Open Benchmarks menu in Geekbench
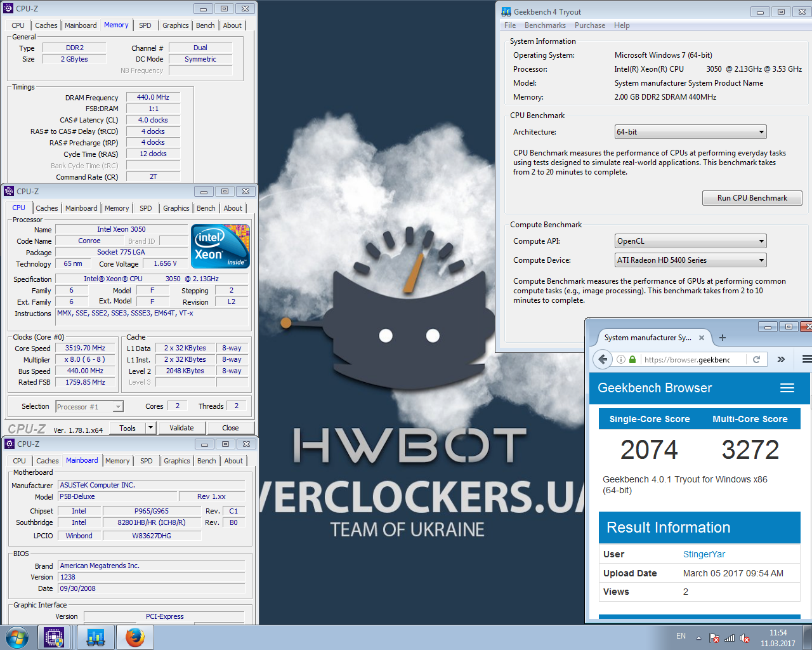812x650 pixels. [545, 25]
